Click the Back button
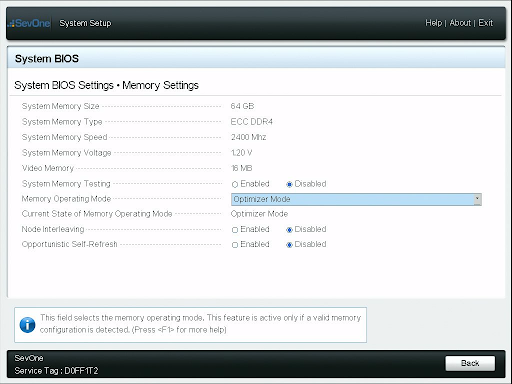Image resolution: width=512 pixels, height=384 pixels. click(x=470, y=363)
